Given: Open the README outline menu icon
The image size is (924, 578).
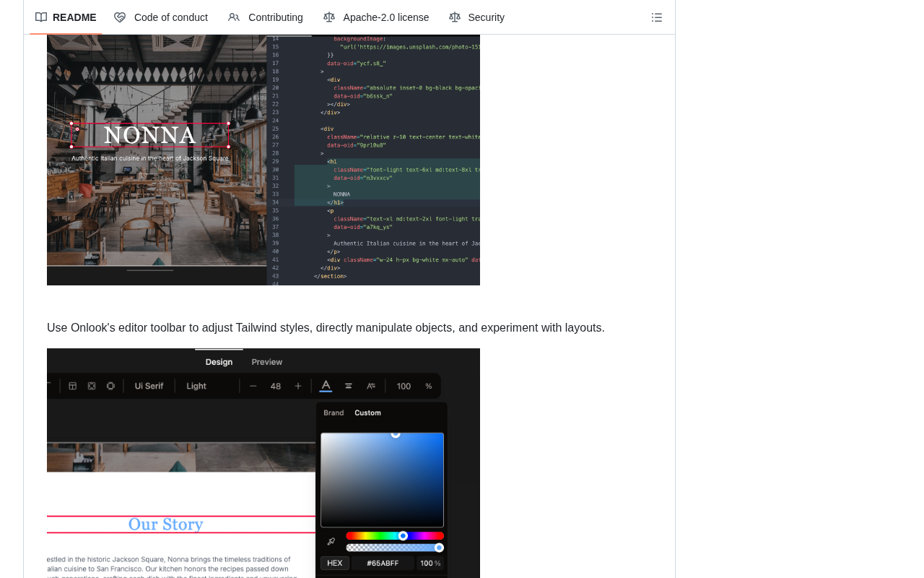Looking at the screenshot, I should 657,17.
